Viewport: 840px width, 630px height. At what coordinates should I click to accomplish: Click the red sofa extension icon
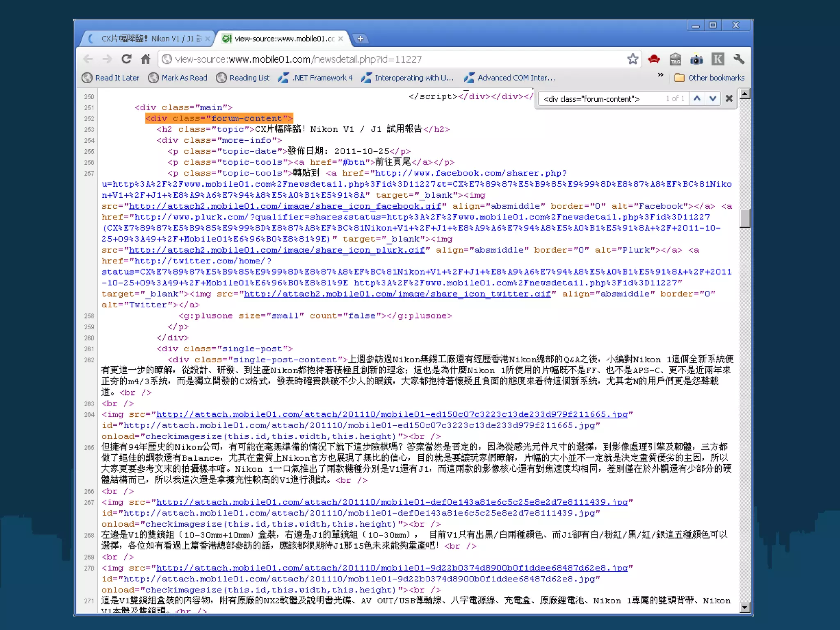pos(654,59)
